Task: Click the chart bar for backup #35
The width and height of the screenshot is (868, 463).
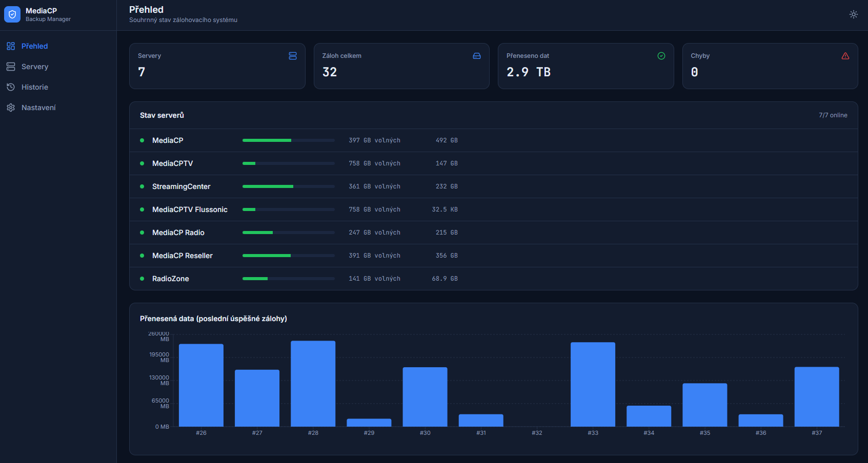Action: (x=705, y=405)
